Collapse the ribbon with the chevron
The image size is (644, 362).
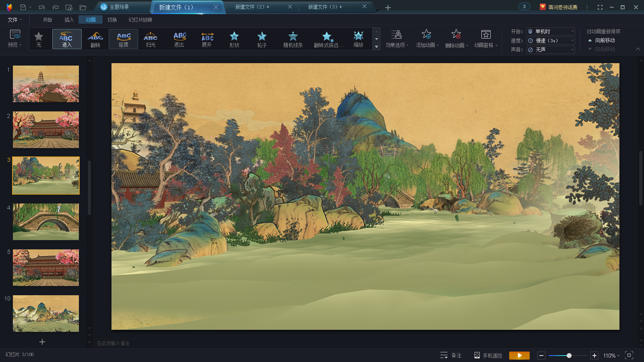click(x=638, y=49)
